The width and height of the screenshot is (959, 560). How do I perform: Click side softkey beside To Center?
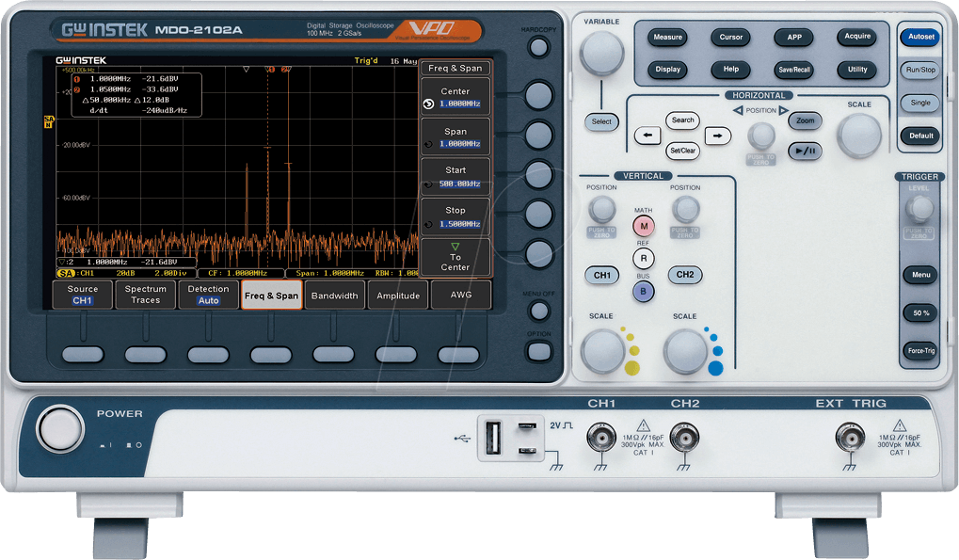(x=539, y=254)
